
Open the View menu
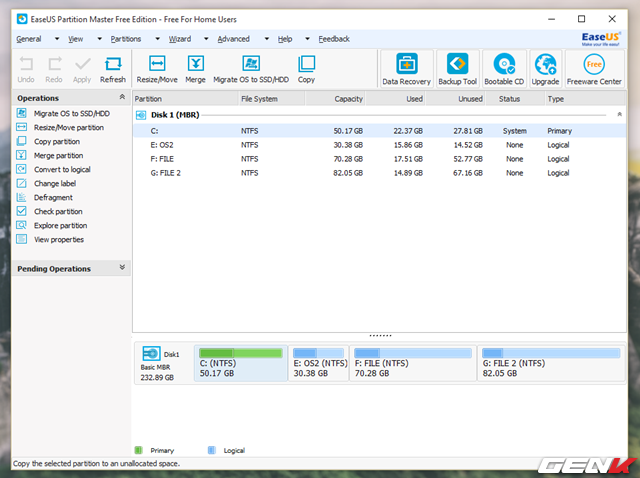(x=76, y=39)
